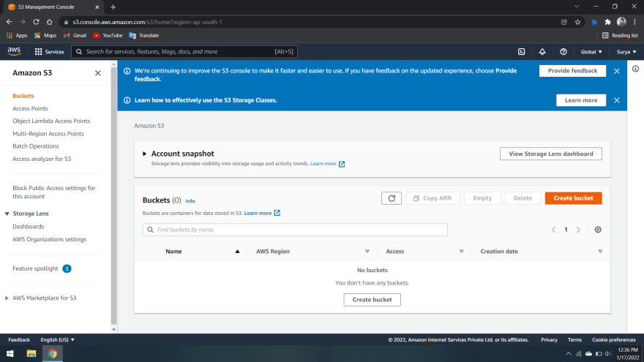Open Feedback link in footer
Image resolution: width=644 pixels, height=362 pixels.
(19, 340)
